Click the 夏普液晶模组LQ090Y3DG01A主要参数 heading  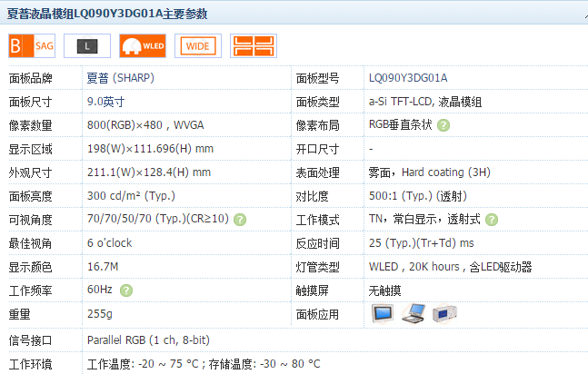(106, 14)
